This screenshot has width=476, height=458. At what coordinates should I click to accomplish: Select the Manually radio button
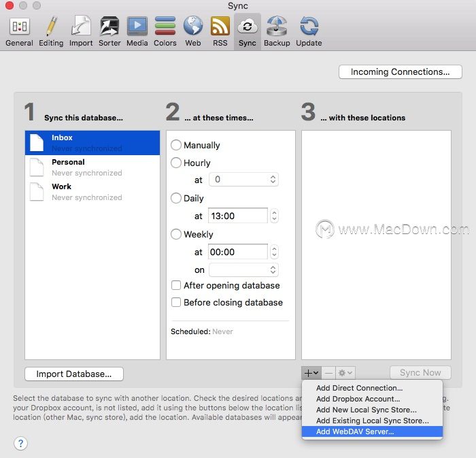(176, 145)
